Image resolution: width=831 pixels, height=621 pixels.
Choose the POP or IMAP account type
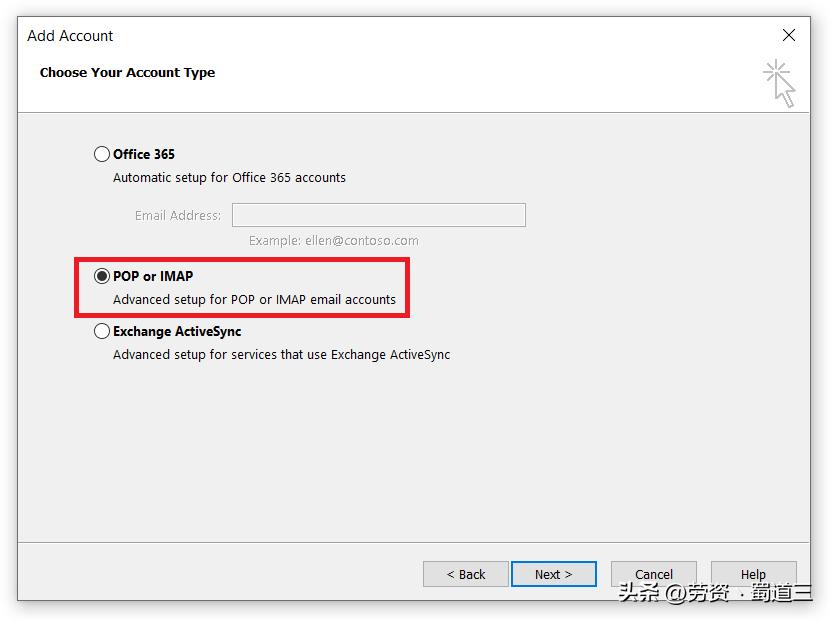click(x=102, y=276)
